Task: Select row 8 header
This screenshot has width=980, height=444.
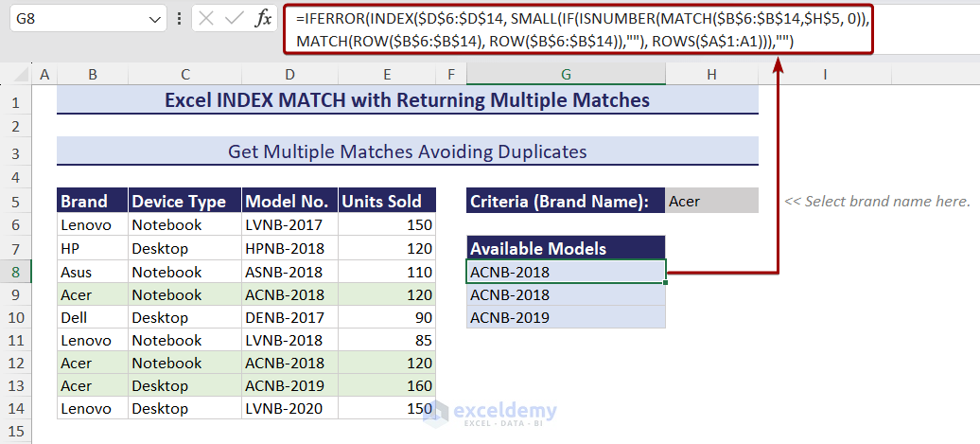Action: pos(16,272)
